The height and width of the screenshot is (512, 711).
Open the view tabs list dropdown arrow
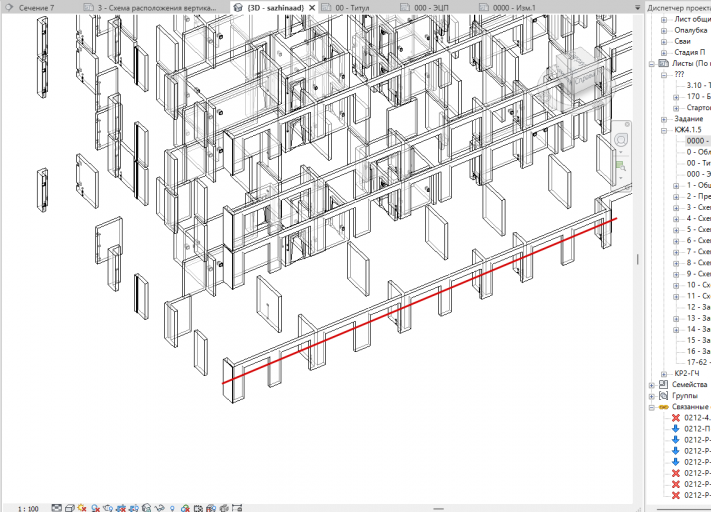(638, 8)
